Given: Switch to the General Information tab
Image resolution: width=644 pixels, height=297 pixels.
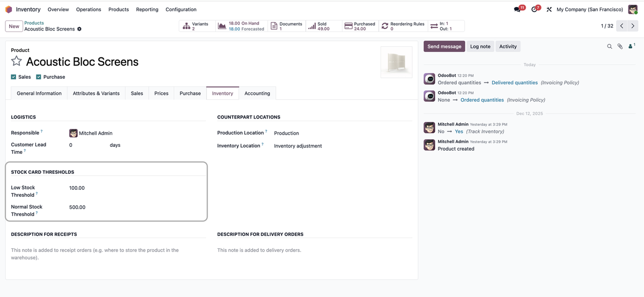Looking at the screenshot, I should tap(39, 93).
